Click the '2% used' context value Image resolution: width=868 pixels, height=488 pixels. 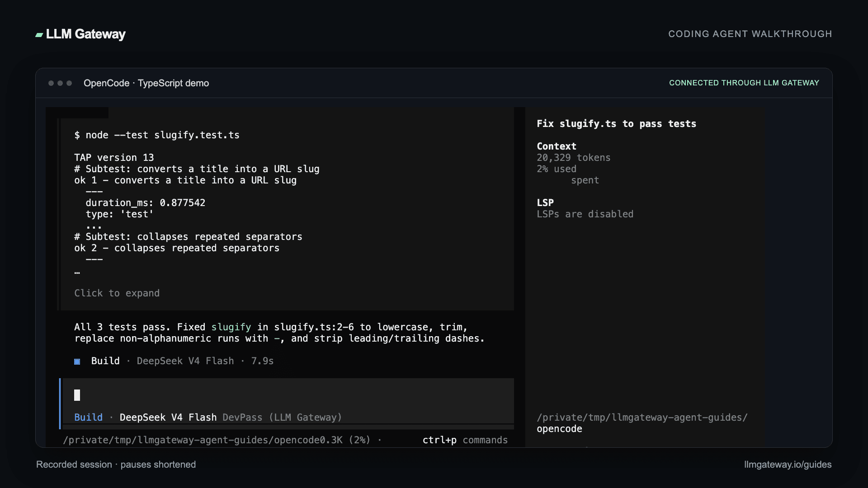pos(557,169)
